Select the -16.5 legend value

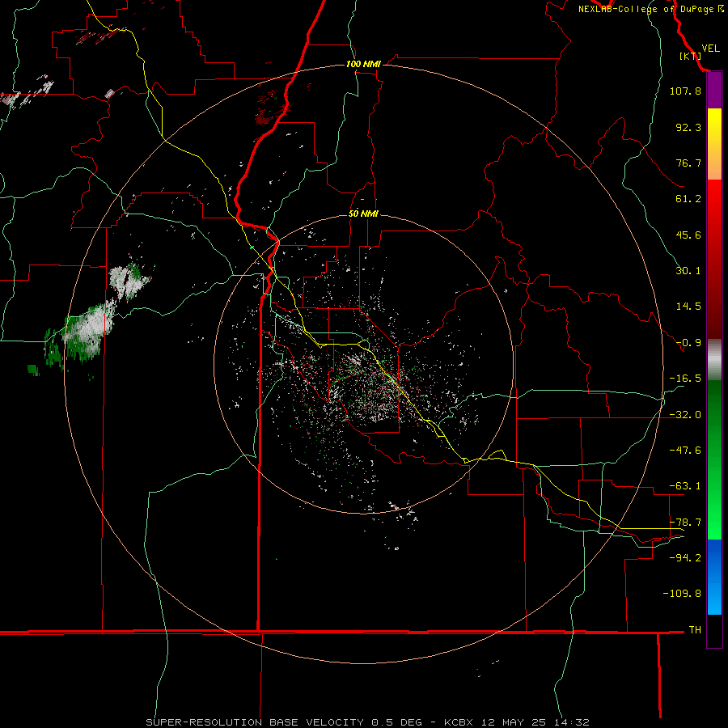(685, 379)
